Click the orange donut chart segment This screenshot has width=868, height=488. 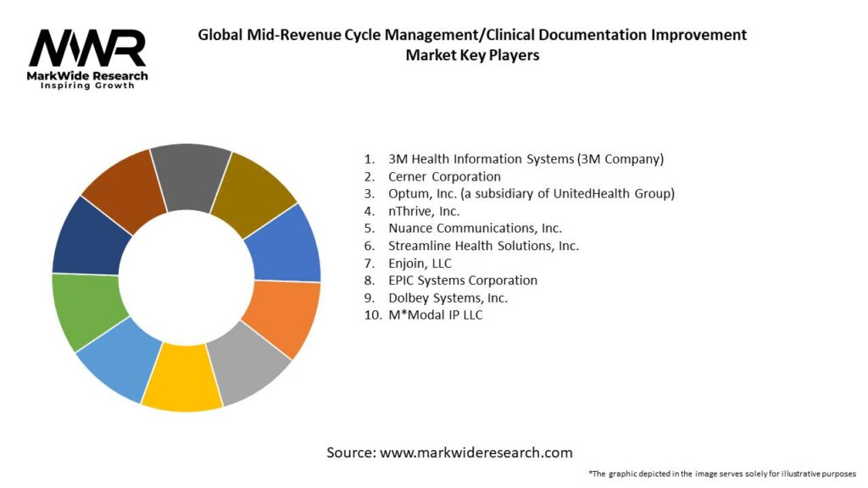tap(279, 314)
